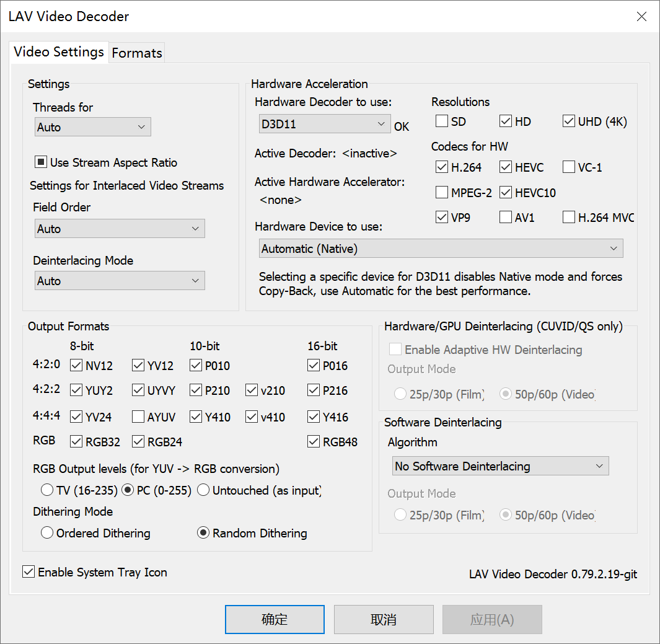Select TV (16-235) RGB output level

pyautogui.click(x=47, y=490)
